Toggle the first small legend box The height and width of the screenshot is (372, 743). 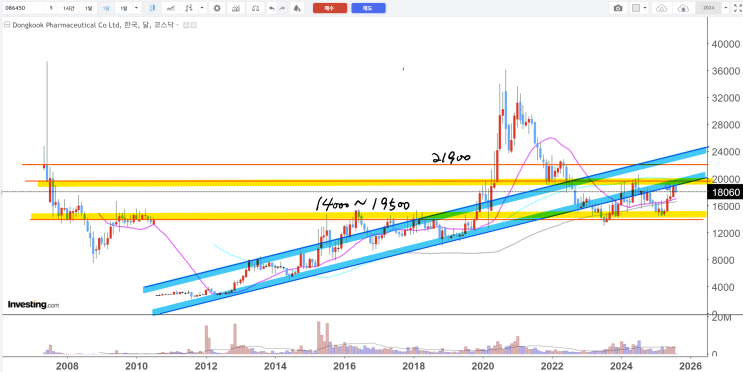[186, 26]
